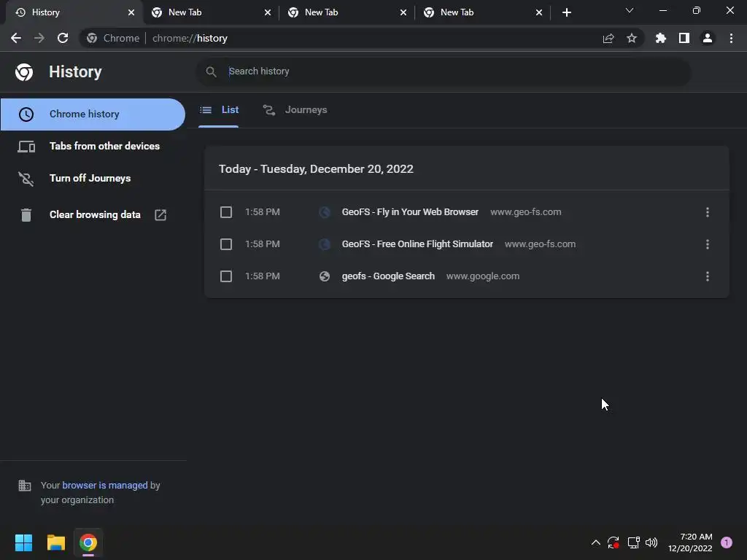This screenshot has height=560, width=747.
Task: Open a new tab with the plus button
Action: 566,12
